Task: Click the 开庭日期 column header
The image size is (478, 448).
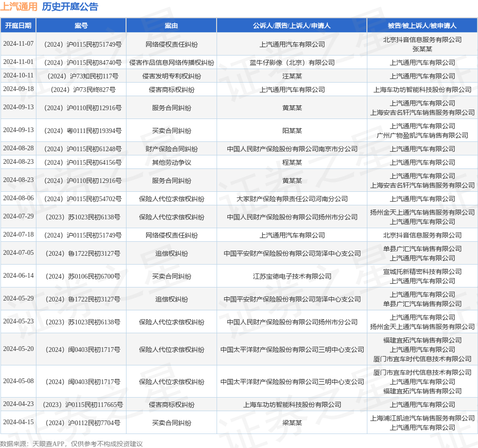Action: [18, 26]
